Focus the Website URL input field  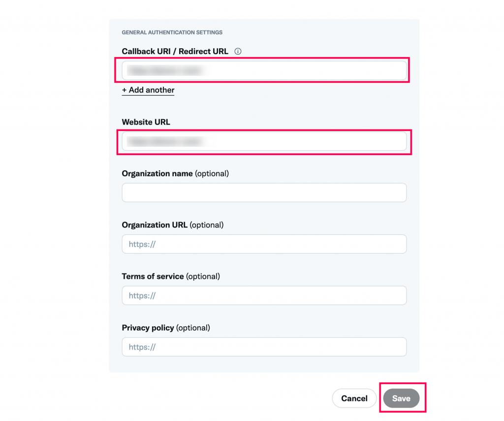tap(264, 141)
